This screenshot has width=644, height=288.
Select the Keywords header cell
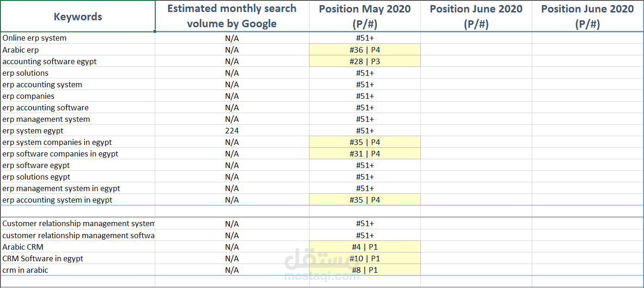78,16
